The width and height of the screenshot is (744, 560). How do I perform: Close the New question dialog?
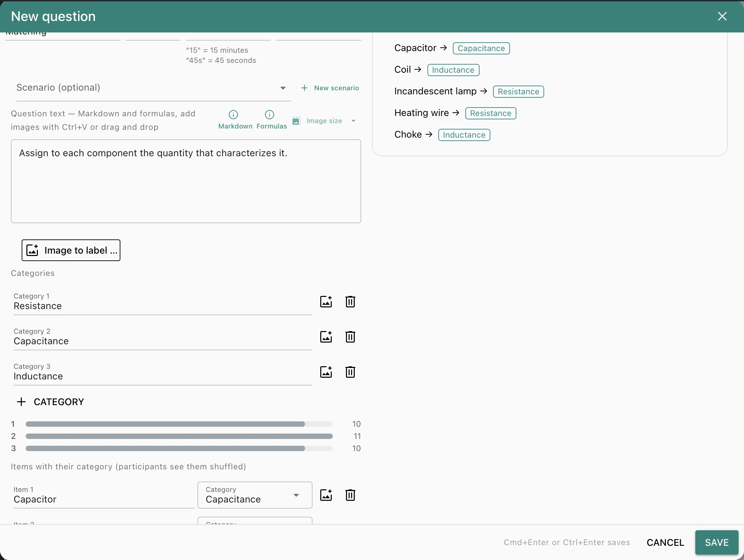pyautogui.click(x=722, y=16)
